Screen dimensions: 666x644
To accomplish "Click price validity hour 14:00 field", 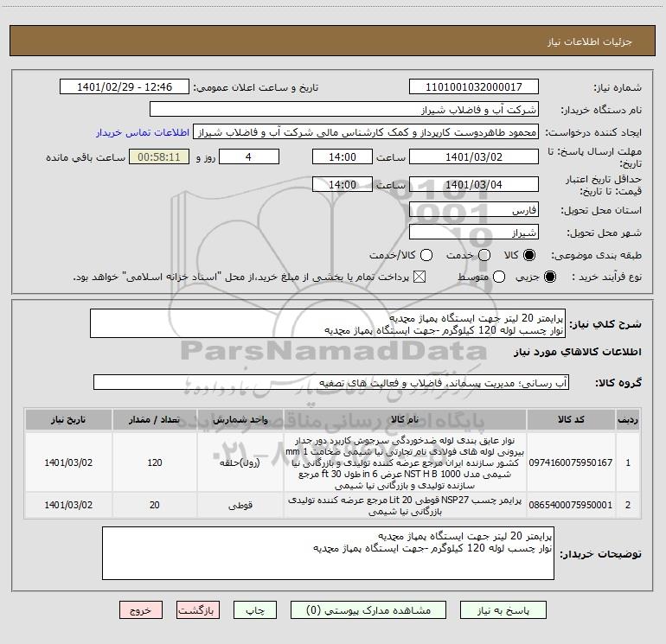I will [343, 184].
